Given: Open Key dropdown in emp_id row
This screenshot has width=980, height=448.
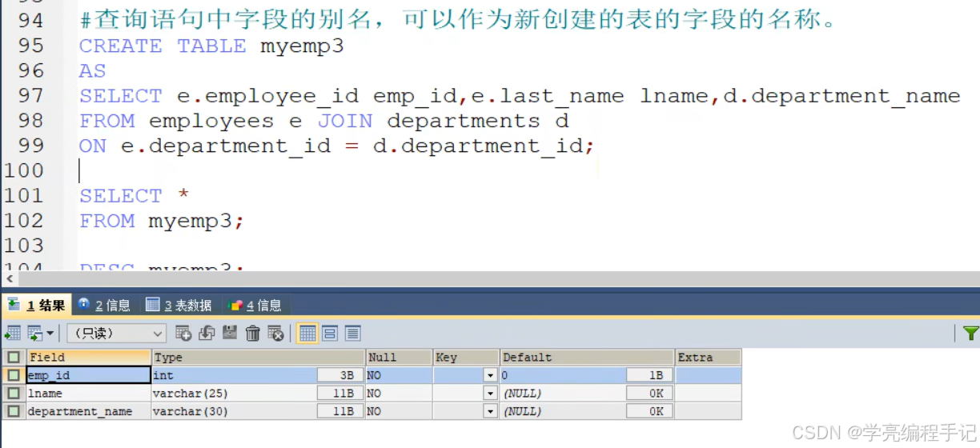Looking at the screenshot, I should tap(490, 375).
